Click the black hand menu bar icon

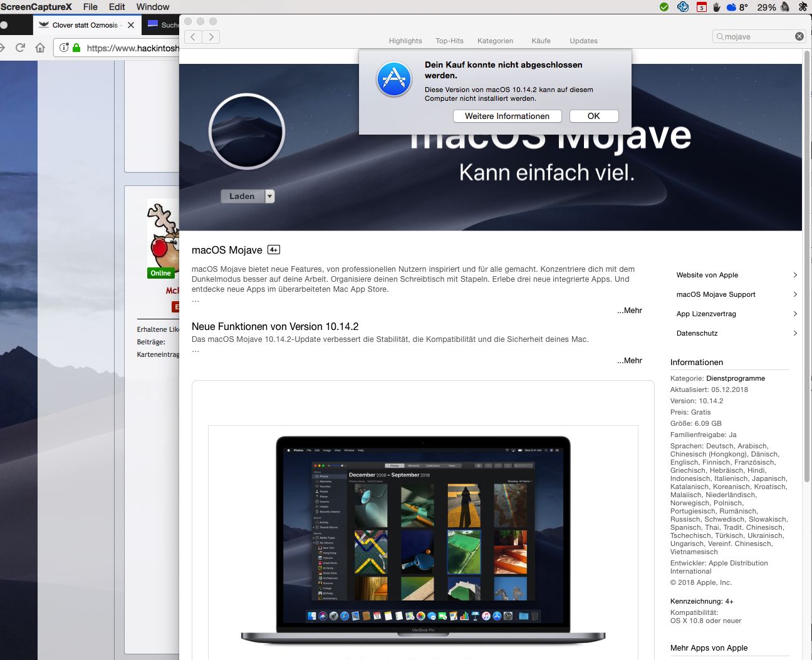point(717,7)
